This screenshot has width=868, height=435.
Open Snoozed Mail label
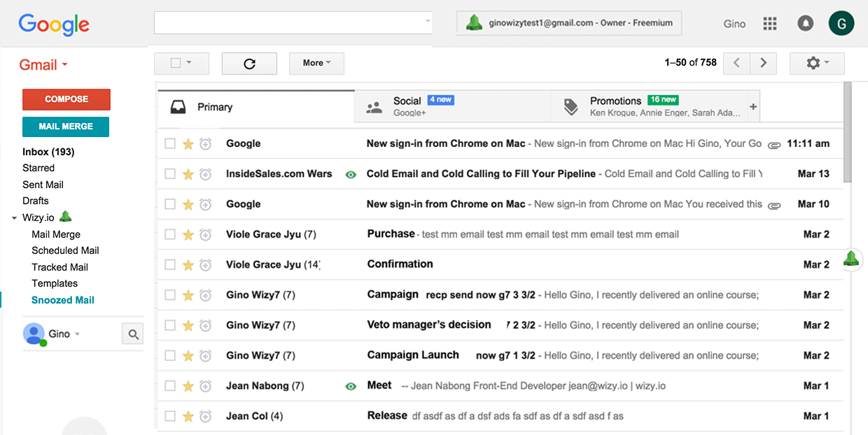coord(63,300)
